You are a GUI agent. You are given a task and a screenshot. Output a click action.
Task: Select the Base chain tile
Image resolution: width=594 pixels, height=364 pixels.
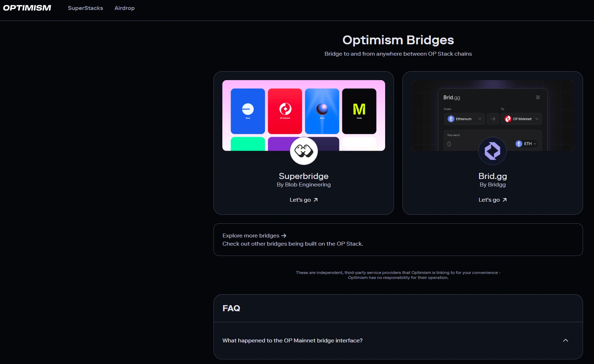(247, 111)
